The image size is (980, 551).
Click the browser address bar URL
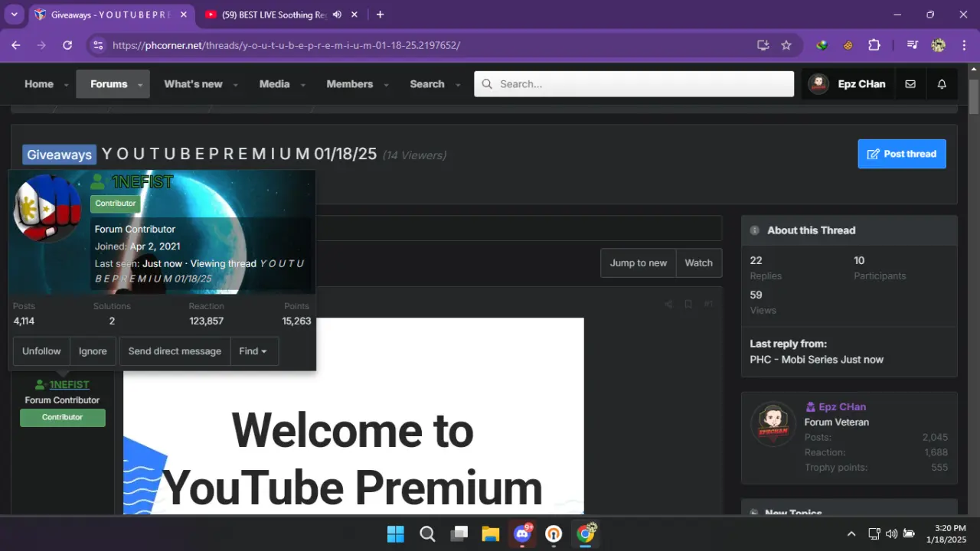286,45
